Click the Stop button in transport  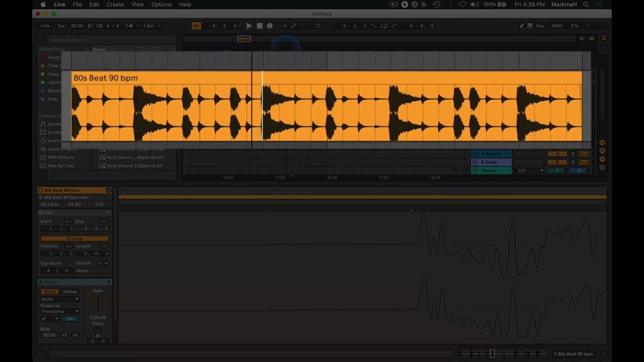point(260,26)
